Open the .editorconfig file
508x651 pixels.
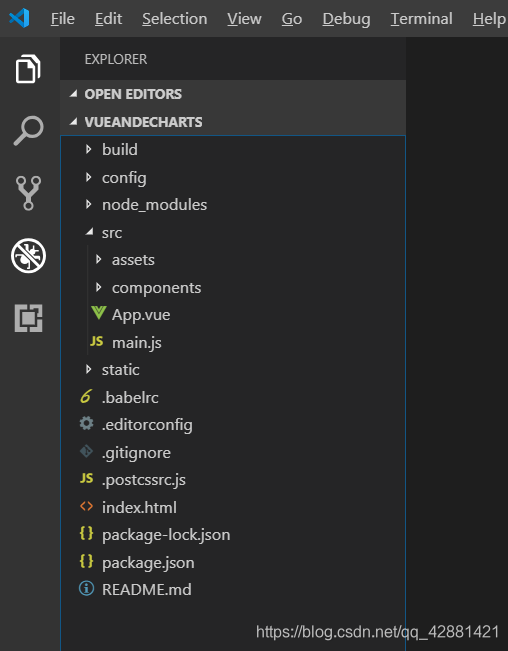147,425
